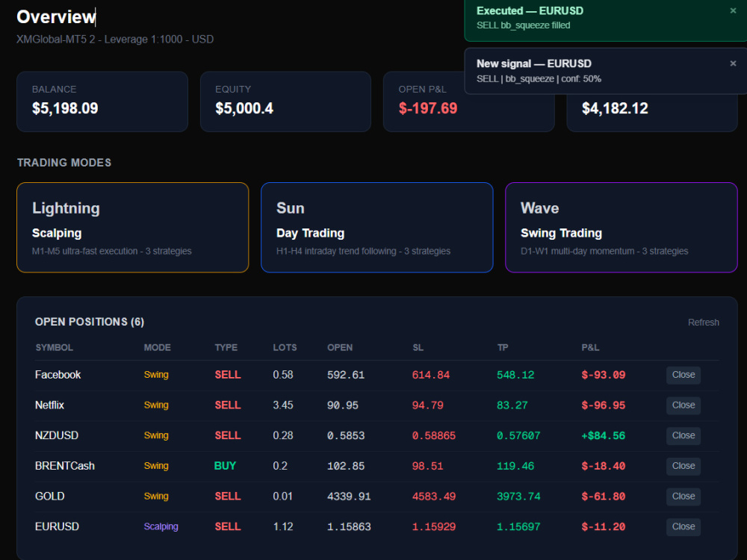Click the OPEN column header

340,348
